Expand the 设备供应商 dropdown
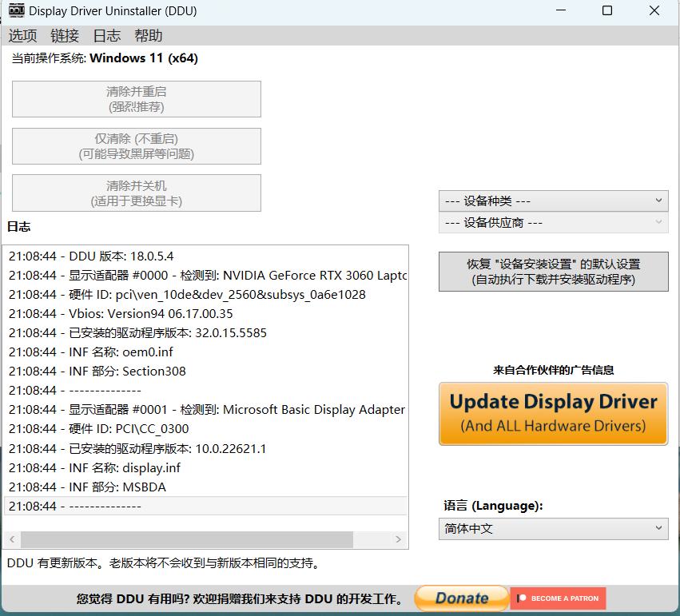 coord(553,223)
